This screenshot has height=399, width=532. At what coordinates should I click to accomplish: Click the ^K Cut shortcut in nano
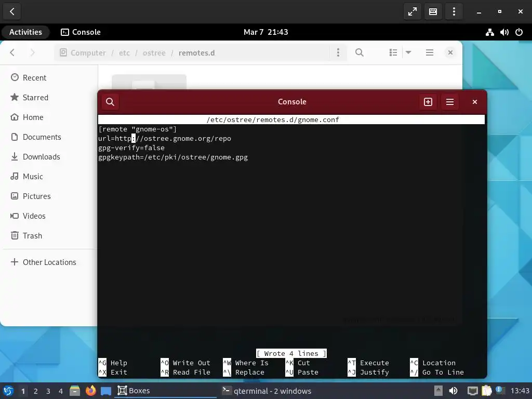298,363
